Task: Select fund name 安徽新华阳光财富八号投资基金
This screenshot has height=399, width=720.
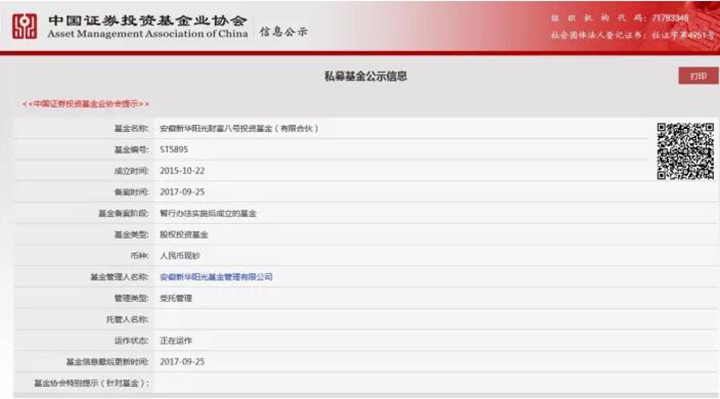Action: [239, 129]
